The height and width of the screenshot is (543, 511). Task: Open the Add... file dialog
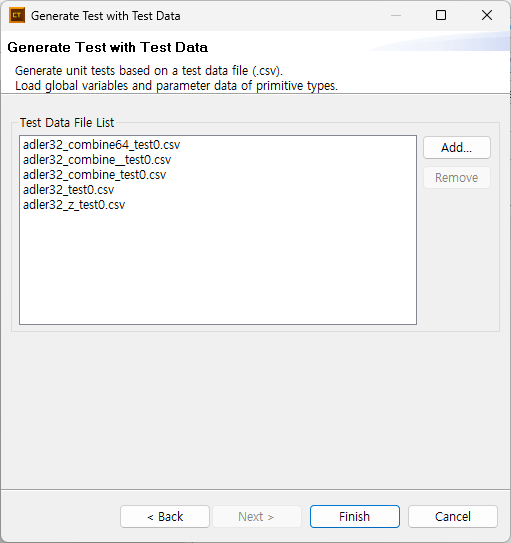(457, 148)
